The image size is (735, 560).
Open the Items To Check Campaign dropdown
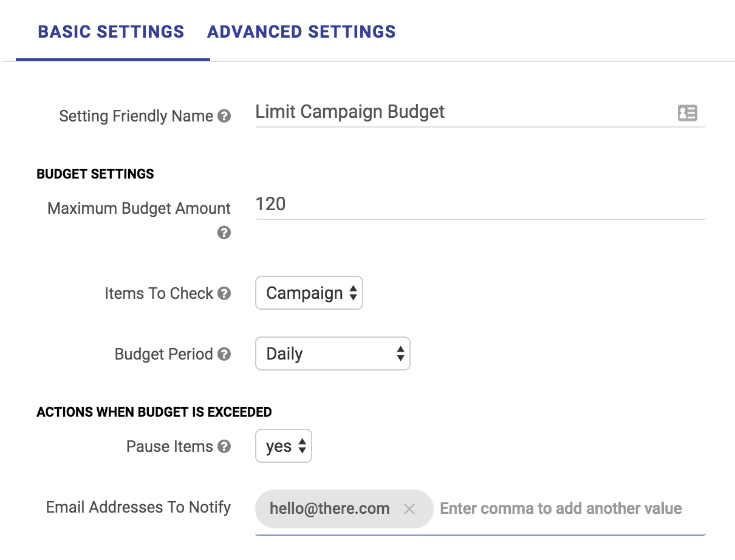[309, 293]
